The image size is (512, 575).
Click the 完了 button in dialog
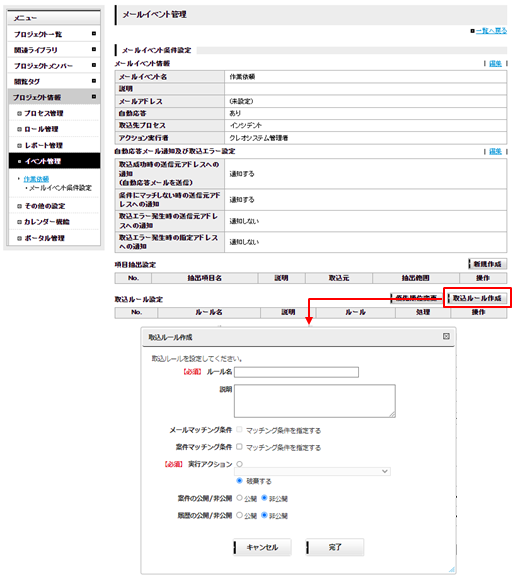coord(335,547)
